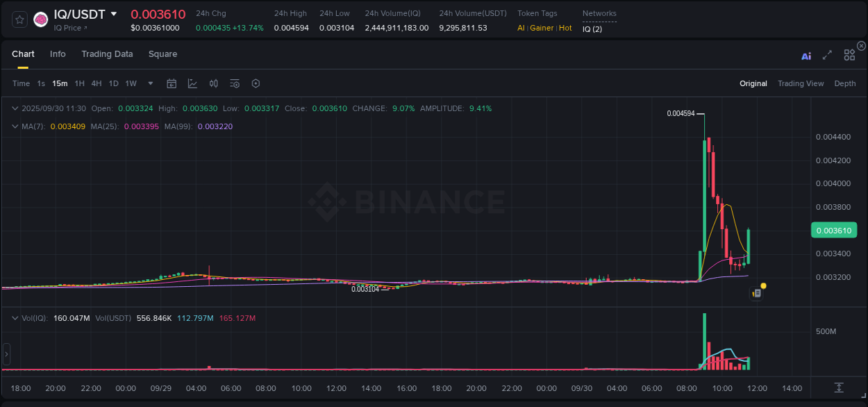Click the chart settings hexagon icon
Viewport: 868px width, 407px height.
tap(256, 83)
